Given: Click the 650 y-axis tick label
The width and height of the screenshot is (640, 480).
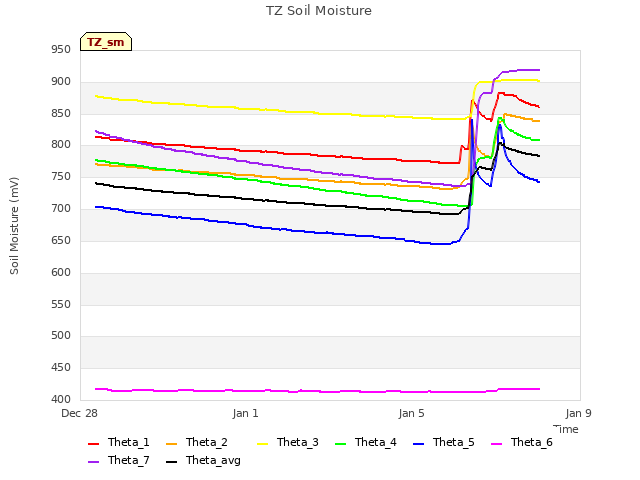Looking at the screenshot, I should [x=61, y=240].
